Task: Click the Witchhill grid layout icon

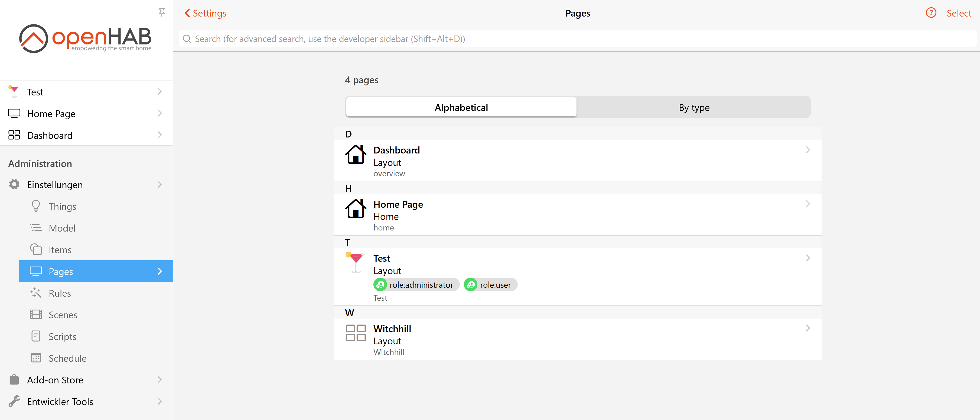Action: pyautogui.click(x=355, y=333)
